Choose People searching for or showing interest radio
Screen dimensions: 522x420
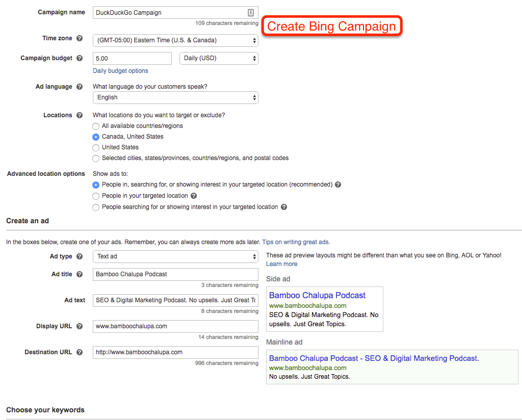(96, 207)
